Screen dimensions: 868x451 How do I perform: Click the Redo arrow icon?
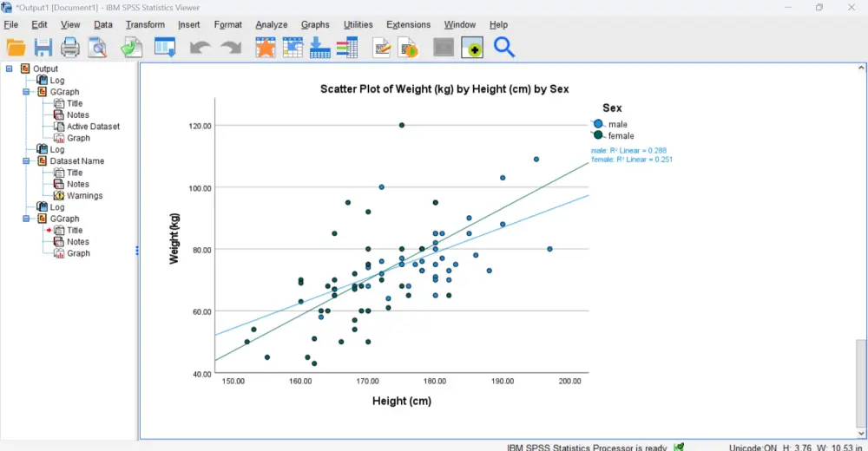click(231, 48)
